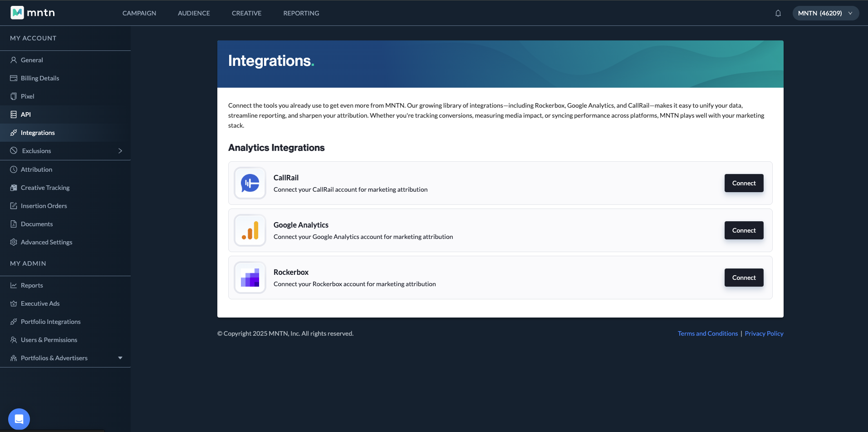
Task: Open Billing Details in sidebar
Action: [x=40, y=78]
